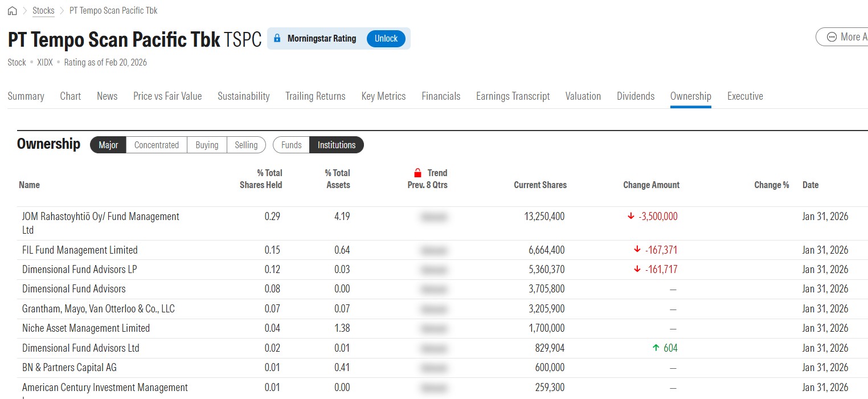Select American Century Investment Management name
This screenshot has height=399, width=868.
click(x=105, y=388)
